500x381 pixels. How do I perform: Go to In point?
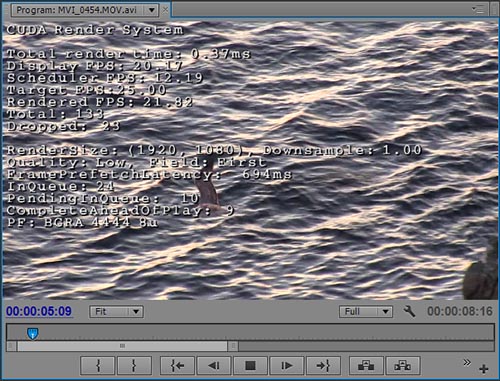click(x=178, y=366)
